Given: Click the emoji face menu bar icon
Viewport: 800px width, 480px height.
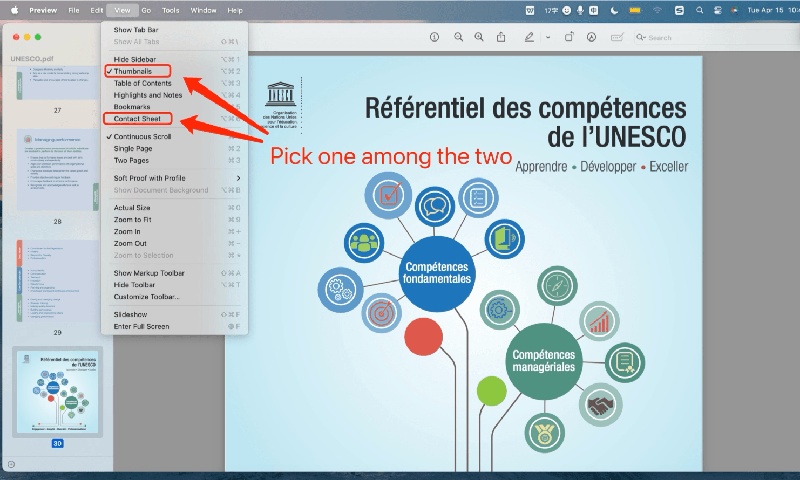Looking at the screenshot, I should click(x=566, y=10).
